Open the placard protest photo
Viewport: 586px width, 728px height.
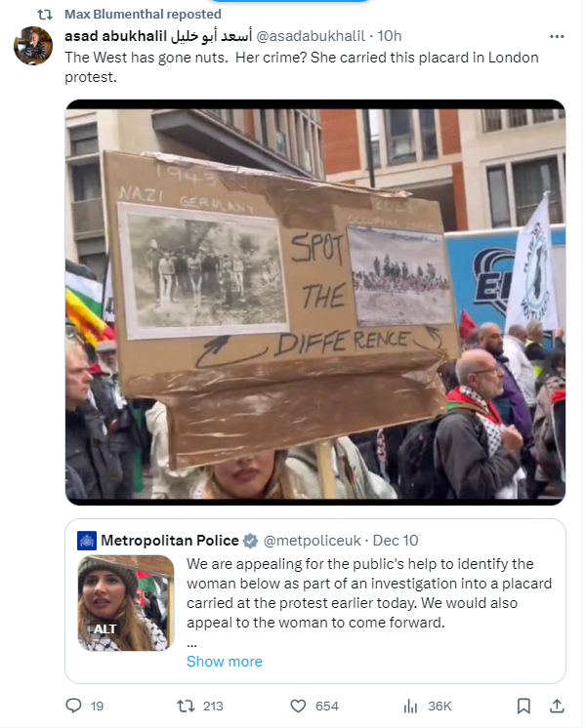point(315,303)
